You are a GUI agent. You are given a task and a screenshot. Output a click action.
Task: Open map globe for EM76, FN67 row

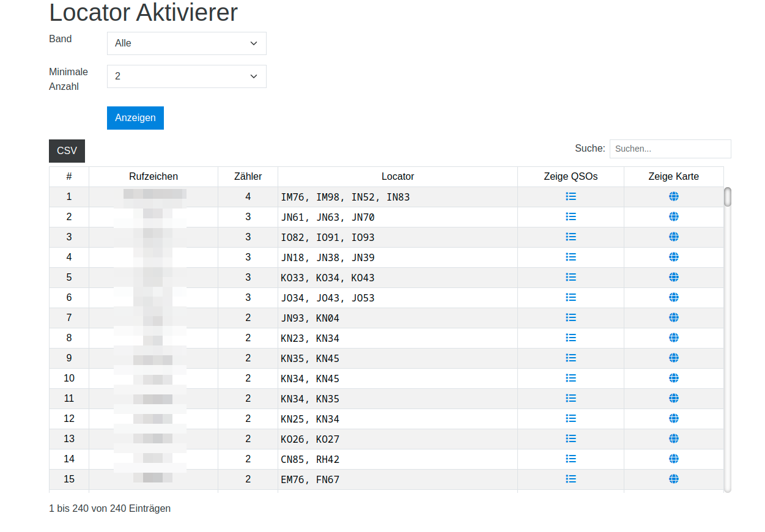point(673,479)
